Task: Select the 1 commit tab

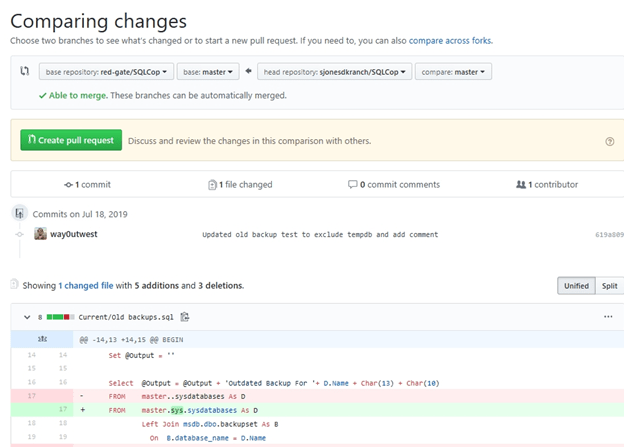Action: pos(87,185)
